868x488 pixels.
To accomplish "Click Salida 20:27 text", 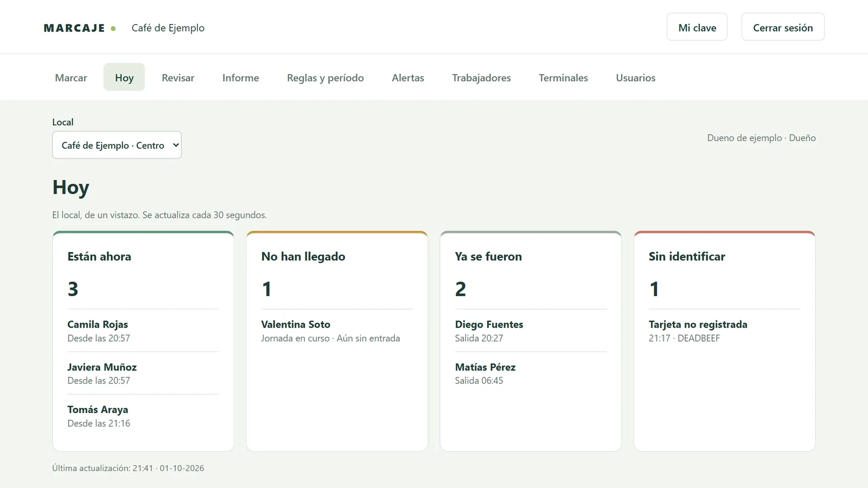I will (x=479, y=338).
